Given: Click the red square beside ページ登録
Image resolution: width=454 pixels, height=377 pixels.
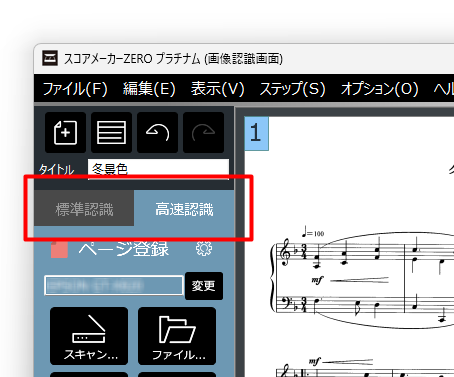Looking at the screenshot, I should 59,250.
